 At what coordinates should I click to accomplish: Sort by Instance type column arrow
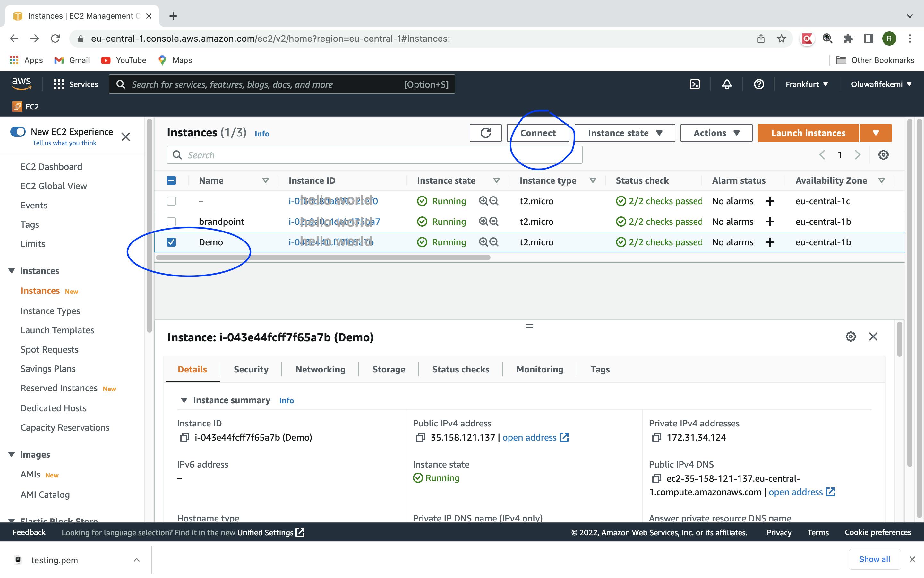pyautogui.click(x=593, y=180)
